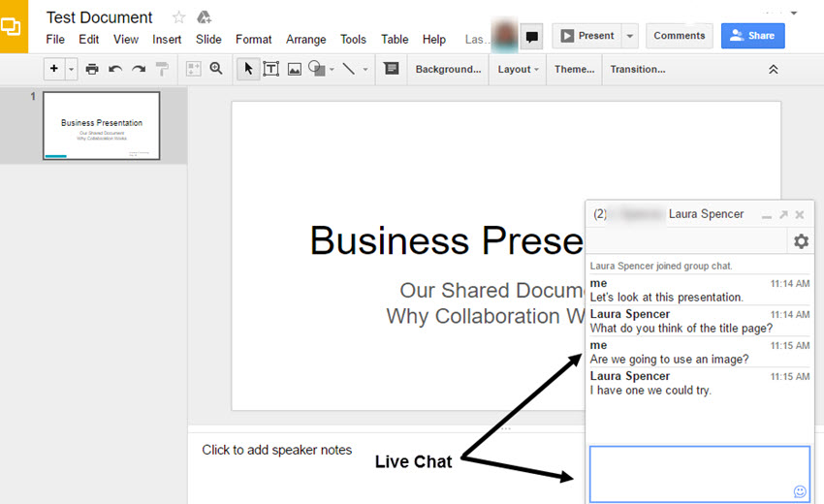The height and width of the screenshot is (504, 824).
Task: Click the Business Presentation title text
Action: tap(447, 240)
